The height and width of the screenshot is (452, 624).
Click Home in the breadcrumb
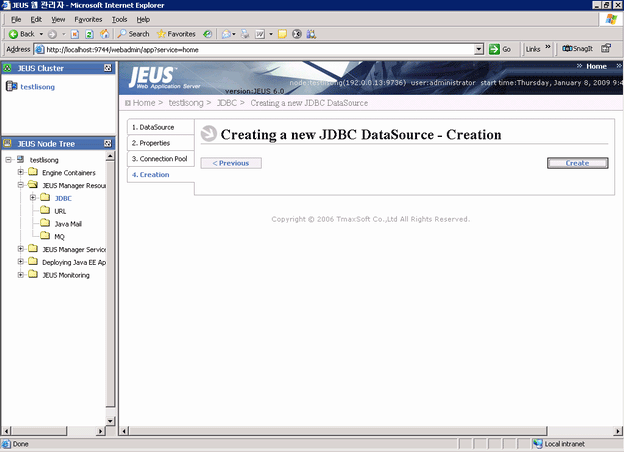[144, 103]
